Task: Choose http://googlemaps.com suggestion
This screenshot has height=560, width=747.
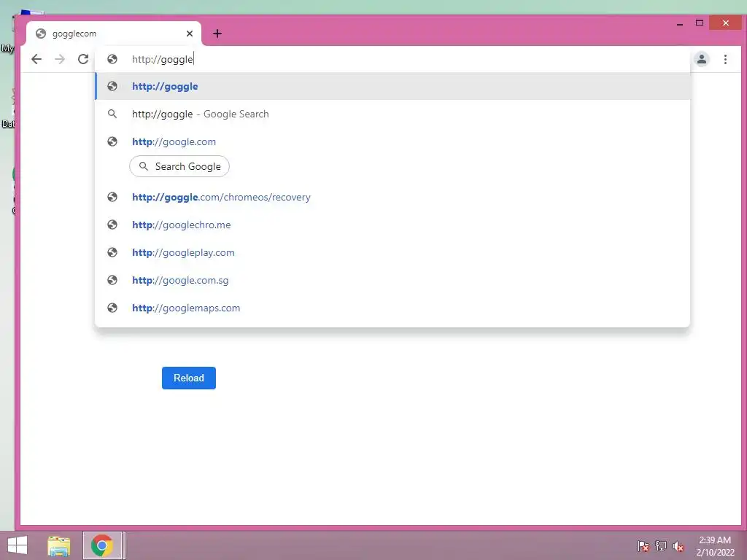Action: (392, 308)
